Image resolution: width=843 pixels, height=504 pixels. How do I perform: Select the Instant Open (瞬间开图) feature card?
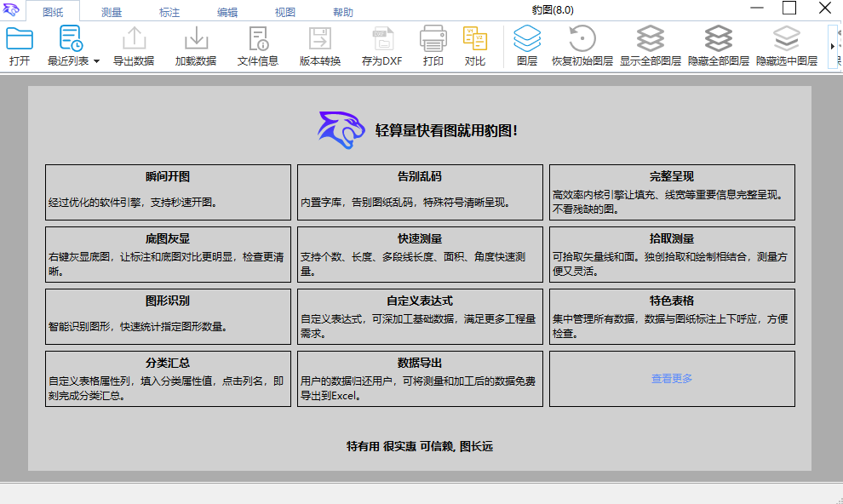tap(168, 186)
